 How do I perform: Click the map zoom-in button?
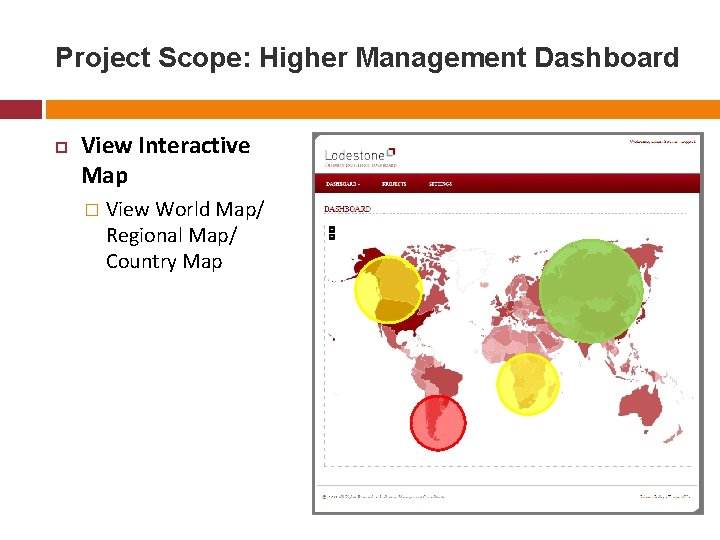tap(332, 229)
